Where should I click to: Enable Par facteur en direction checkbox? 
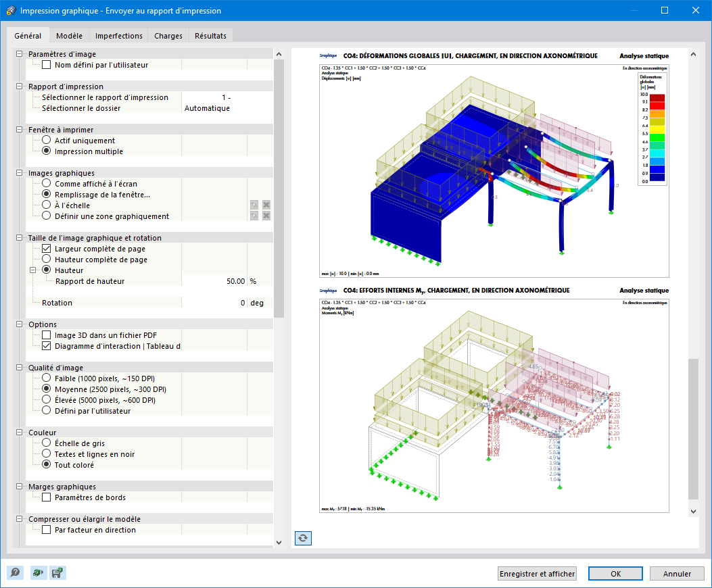(46, 530)
